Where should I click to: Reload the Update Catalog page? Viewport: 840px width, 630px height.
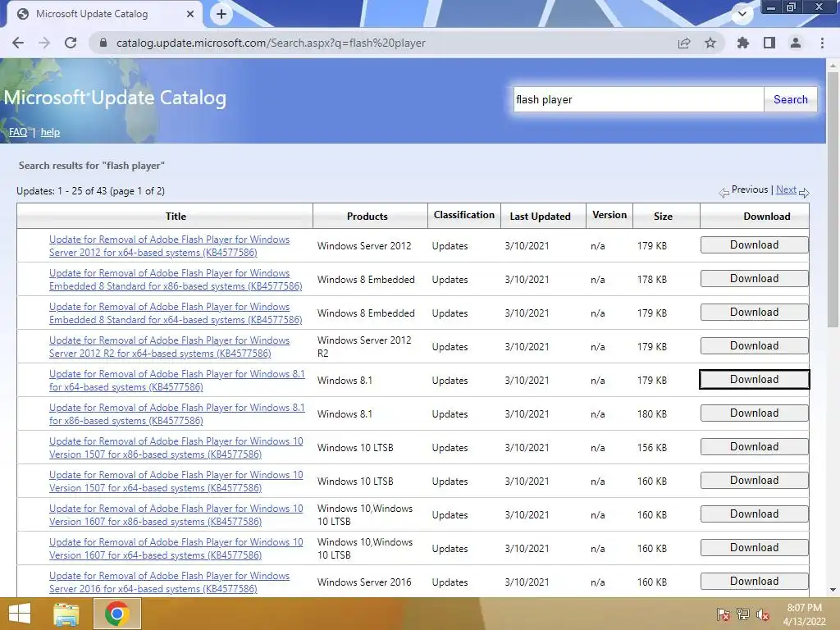point(71,43)
